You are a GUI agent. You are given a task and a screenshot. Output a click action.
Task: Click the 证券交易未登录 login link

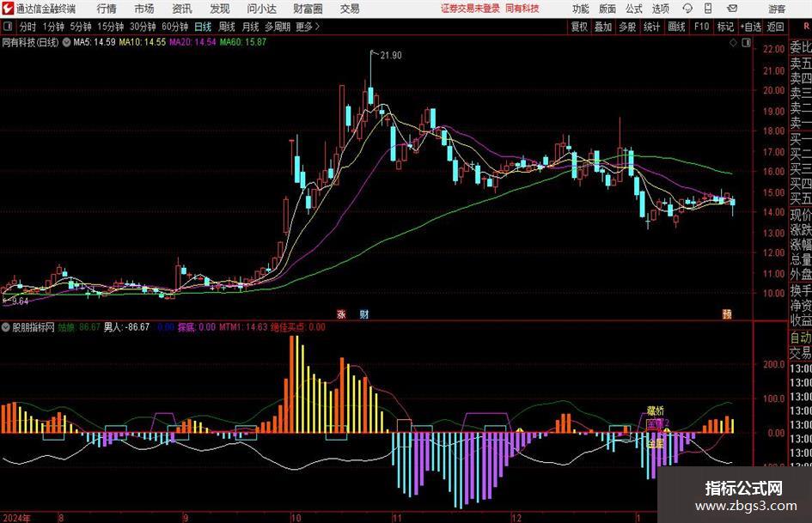tap(470, 9)
